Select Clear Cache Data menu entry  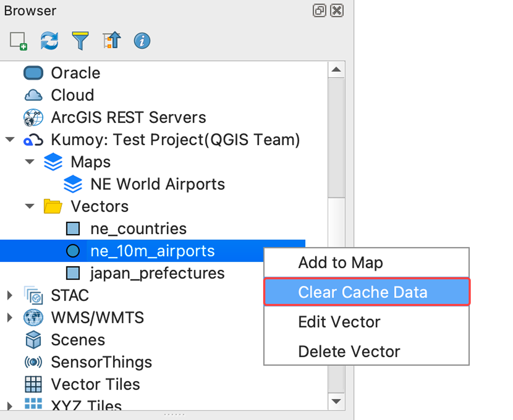point(362,292)
